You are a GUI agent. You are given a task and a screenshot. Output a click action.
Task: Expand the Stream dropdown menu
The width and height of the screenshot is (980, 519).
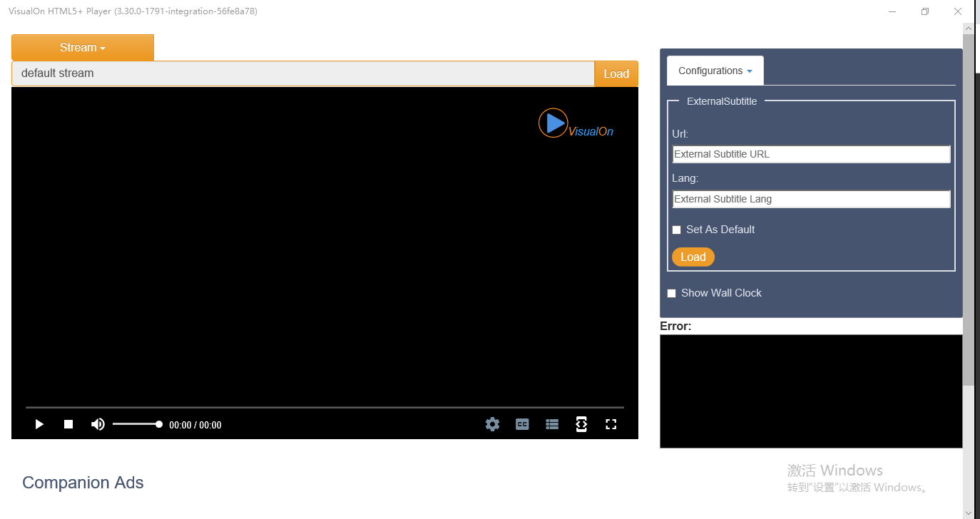point(83,48)
